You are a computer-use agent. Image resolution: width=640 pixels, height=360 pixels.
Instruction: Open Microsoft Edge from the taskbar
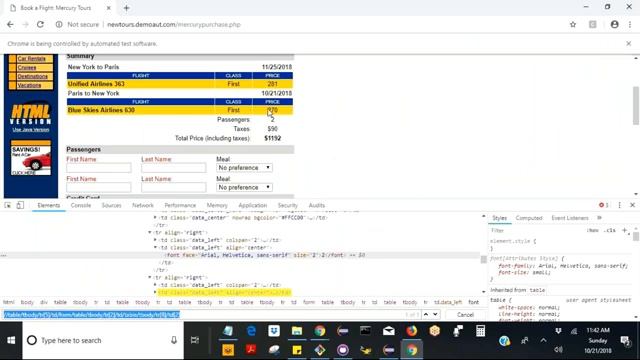pos(251,331)
